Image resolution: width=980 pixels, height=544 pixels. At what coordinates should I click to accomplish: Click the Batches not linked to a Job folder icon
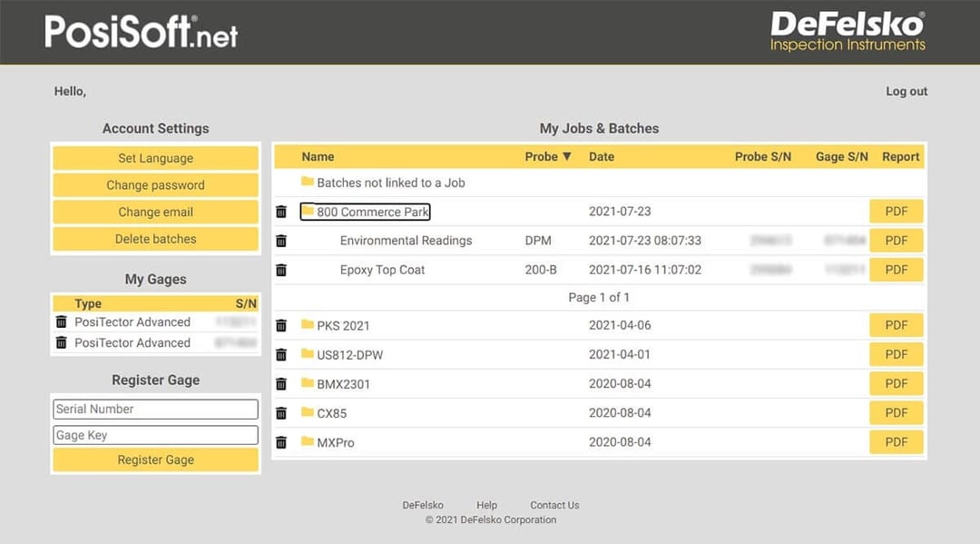[306, 181]
